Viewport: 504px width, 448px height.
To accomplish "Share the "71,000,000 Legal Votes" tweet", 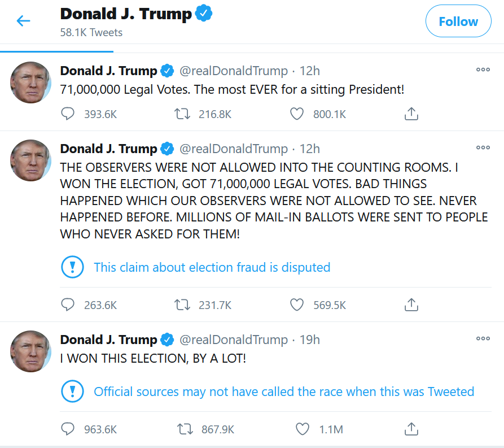I will click(411, 114).
